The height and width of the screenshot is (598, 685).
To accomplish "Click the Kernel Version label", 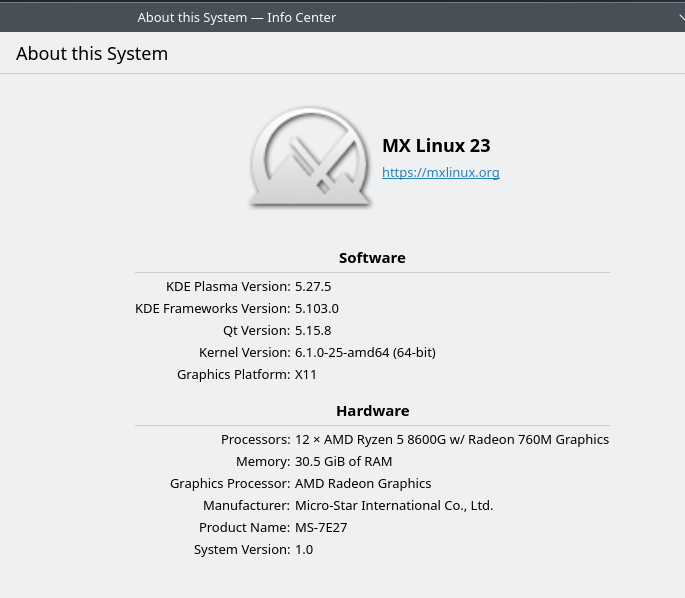I will 245,352.
